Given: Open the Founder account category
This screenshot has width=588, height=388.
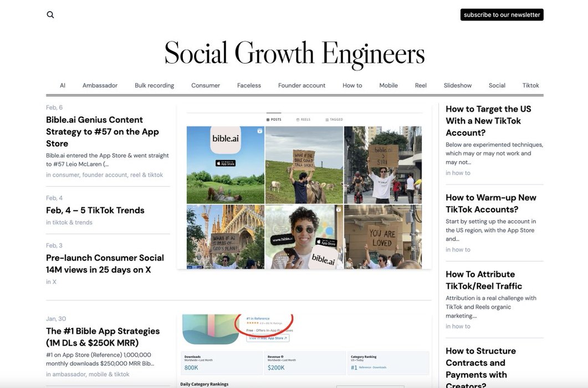Looking at the screenshot, I should 301,85.
